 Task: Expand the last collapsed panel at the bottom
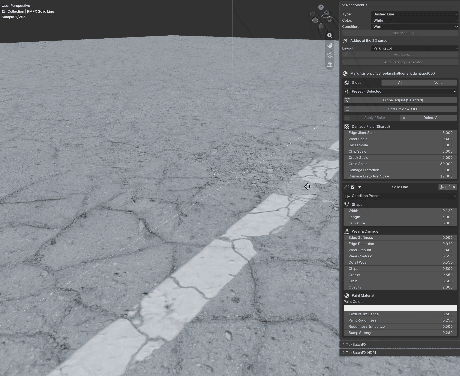tap(399, 352)
